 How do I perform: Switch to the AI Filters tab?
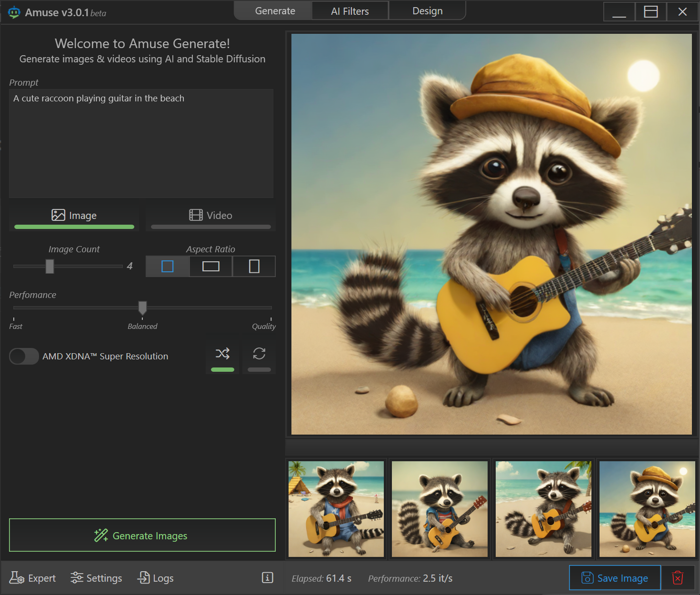coord(350,11)
